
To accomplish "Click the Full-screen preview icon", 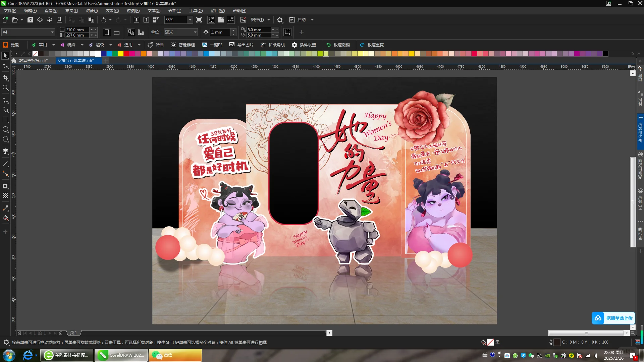I will tap(199, 20).
